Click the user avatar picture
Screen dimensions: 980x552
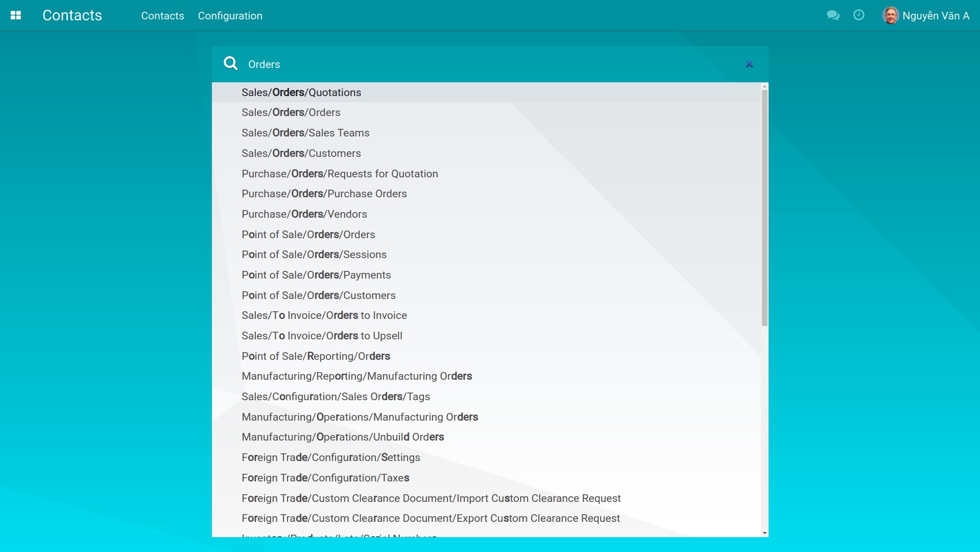tap(891, 15)
